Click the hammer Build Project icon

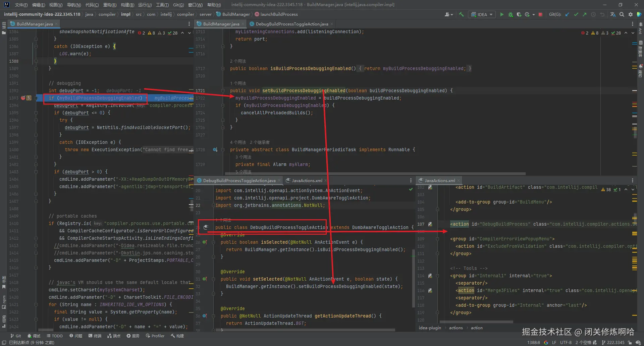462,14
